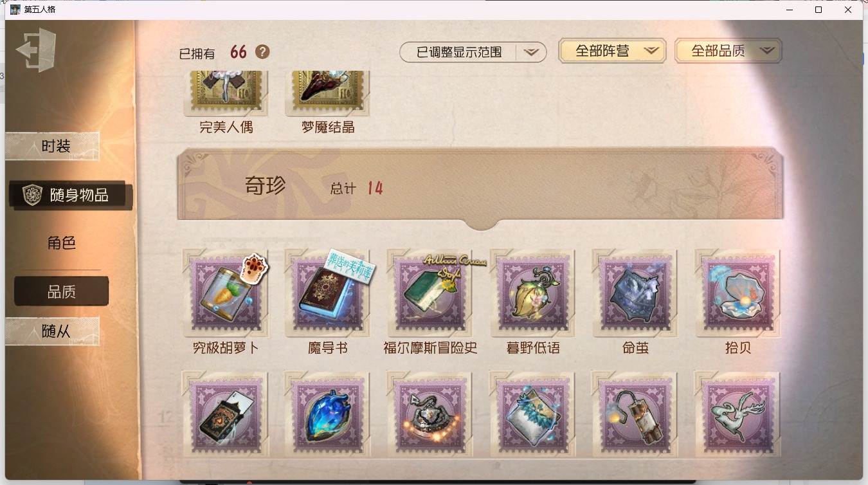Select the 魔导书 spellbook item
Screen dimensions: 868x485
[328, 293]
